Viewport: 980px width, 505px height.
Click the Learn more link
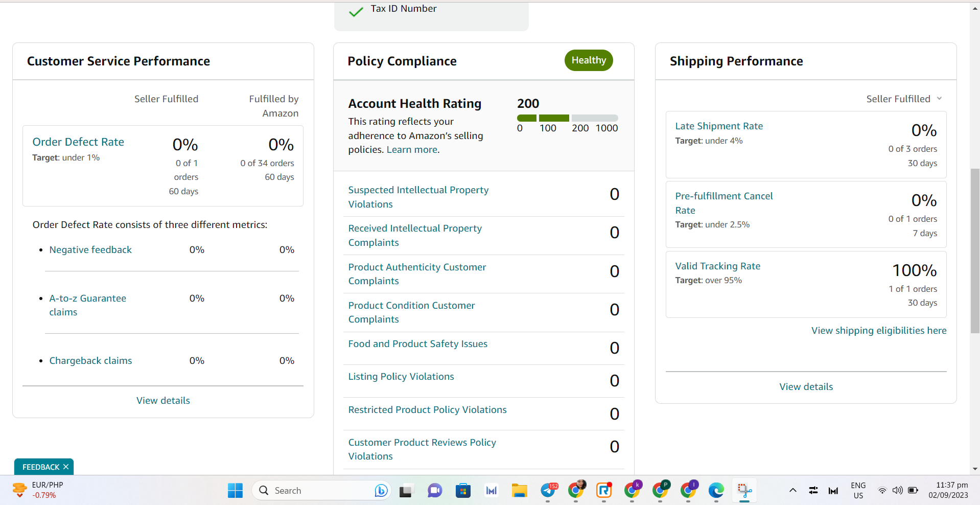pos(412,150)
